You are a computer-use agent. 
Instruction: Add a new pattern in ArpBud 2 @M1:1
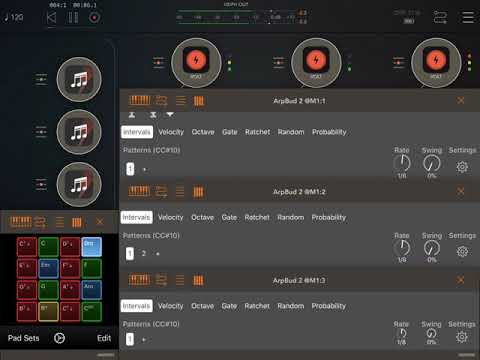pos(144,169)
